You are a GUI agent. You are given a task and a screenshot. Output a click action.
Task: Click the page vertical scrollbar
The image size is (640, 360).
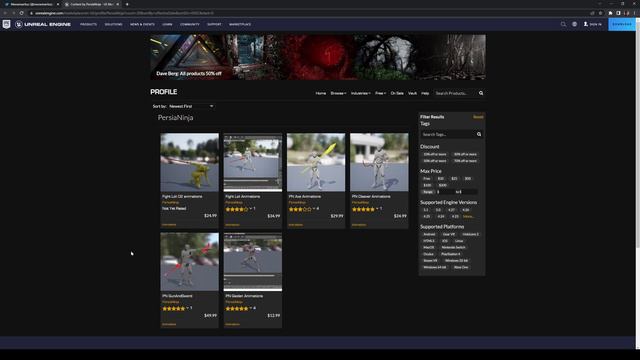coord(638,184)
